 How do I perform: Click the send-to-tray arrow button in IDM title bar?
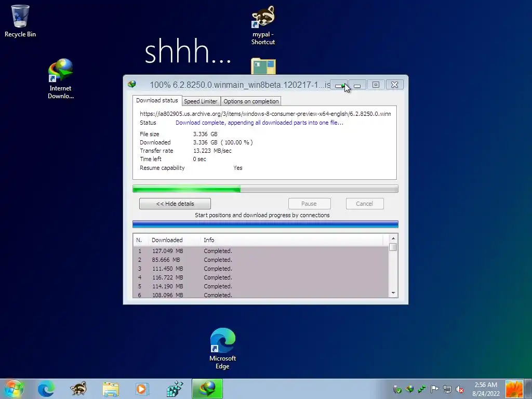pyautogui.click(x=339, y=85)
